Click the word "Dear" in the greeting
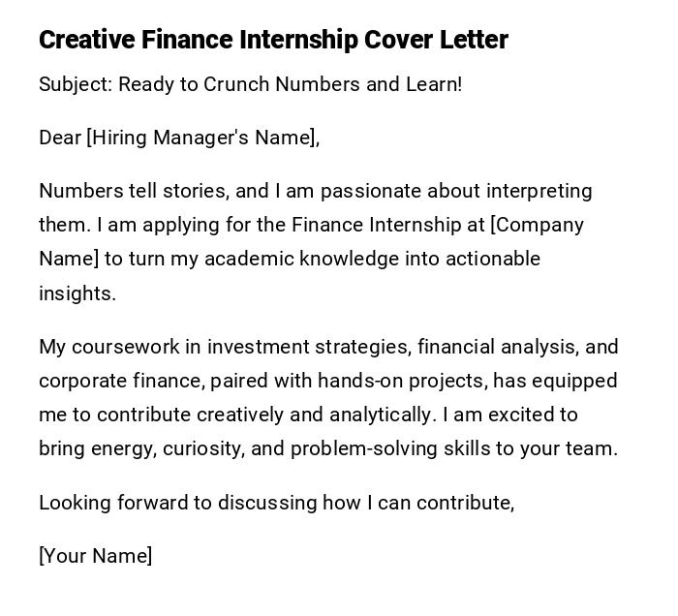 (60, 138)
